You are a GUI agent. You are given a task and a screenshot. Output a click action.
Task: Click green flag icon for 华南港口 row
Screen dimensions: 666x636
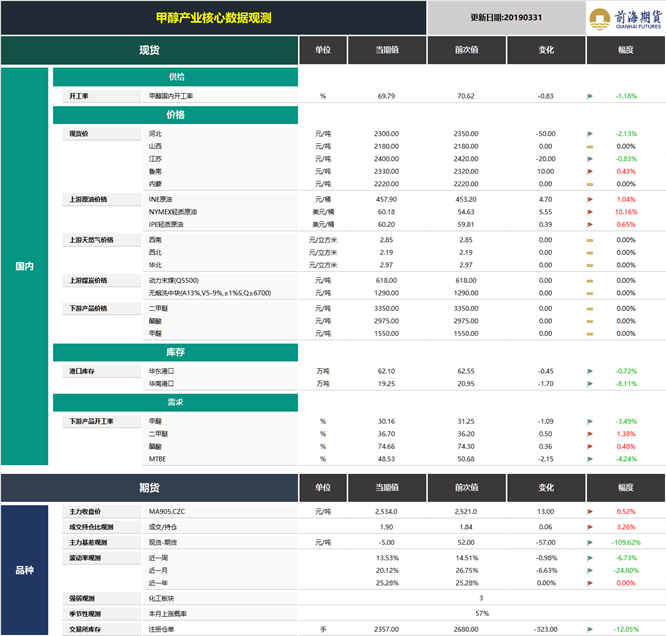pos(590,384)
